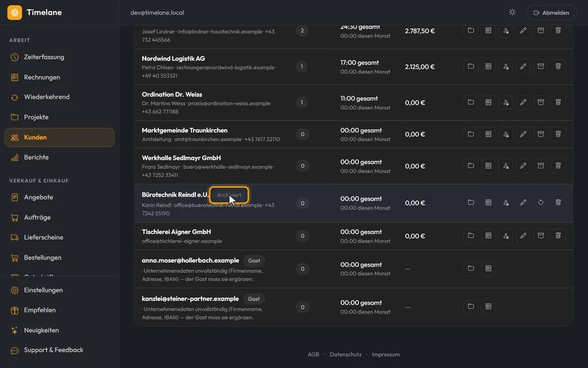Image resolution: width=588 pixels, height=368 pixels.
Task: Toggle light/dark theme with sun icon
Action: click(512, 12)
